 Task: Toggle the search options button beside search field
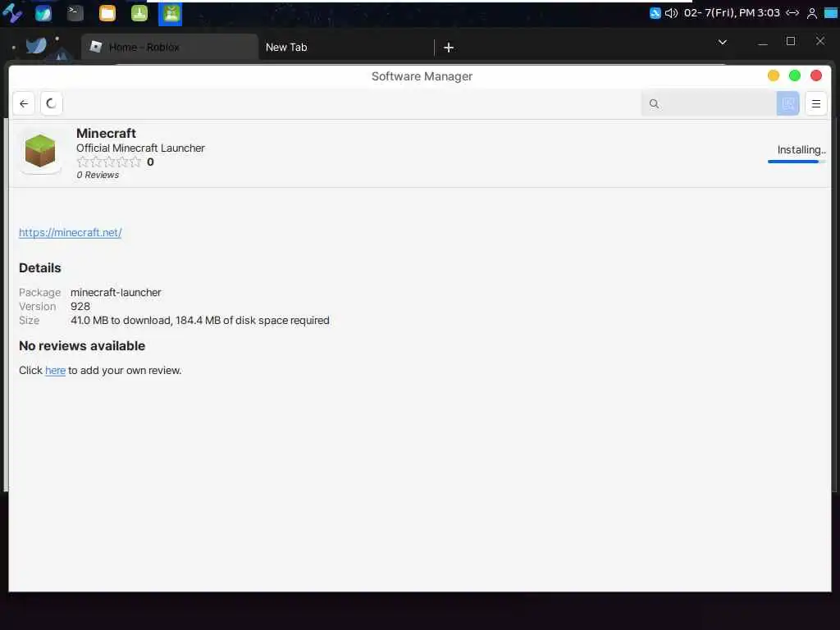click(x=787, y=103)
